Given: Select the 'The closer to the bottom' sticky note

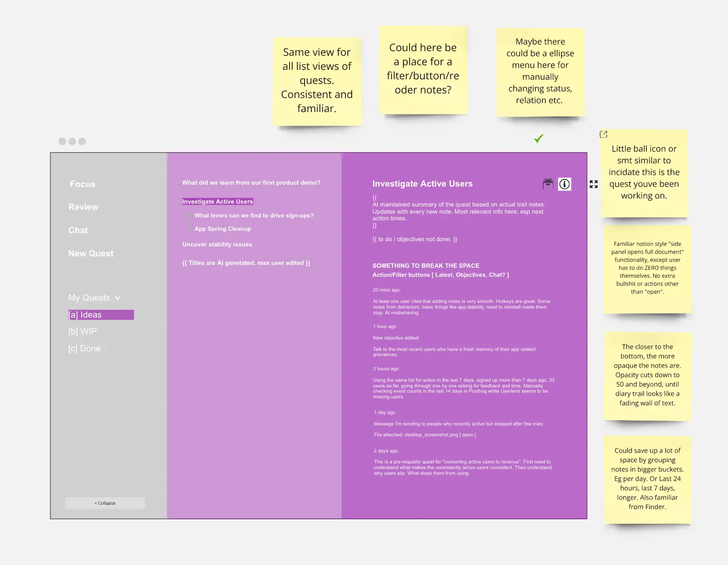Looking at the screenshot, I should (x=647, y=376).
